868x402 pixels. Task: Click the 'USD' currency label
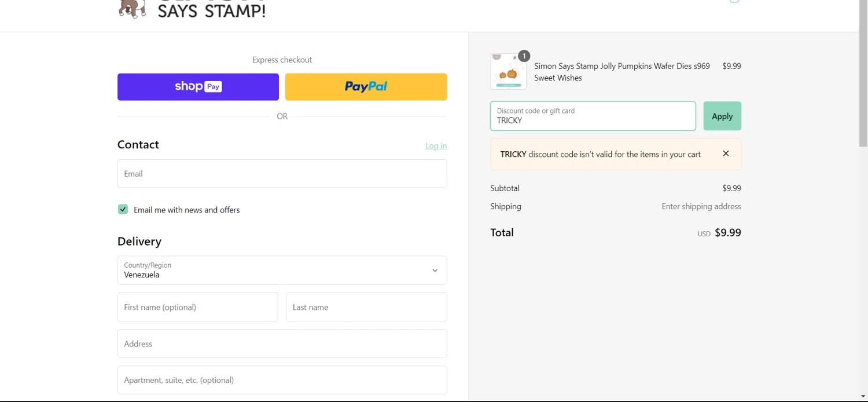click(x=704, y=234)
